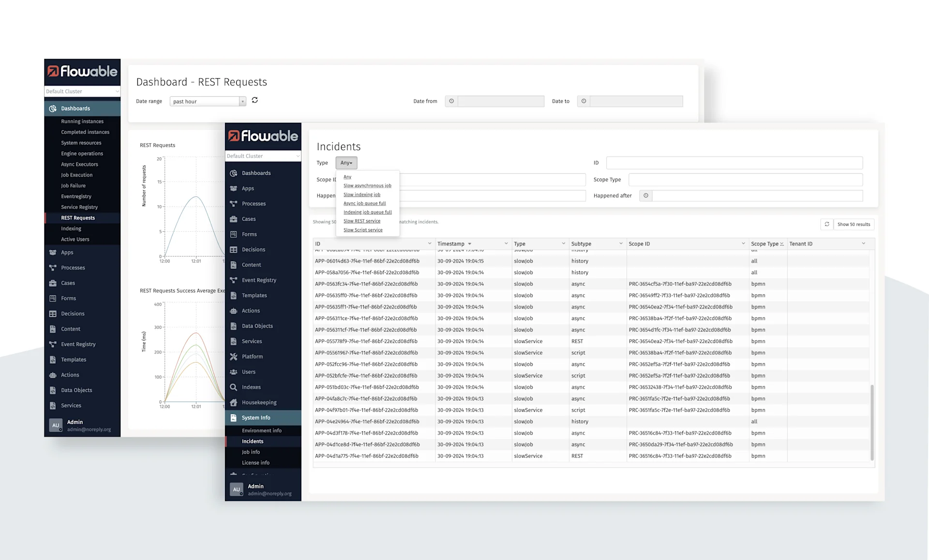
Task: Choose Slow Script service option
Action: point(363,230)
